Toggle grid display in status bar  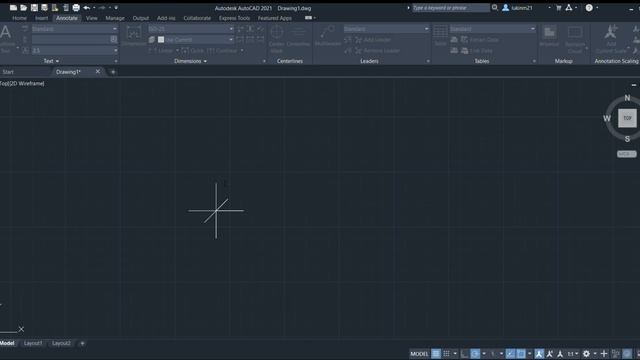coord(436,354)
